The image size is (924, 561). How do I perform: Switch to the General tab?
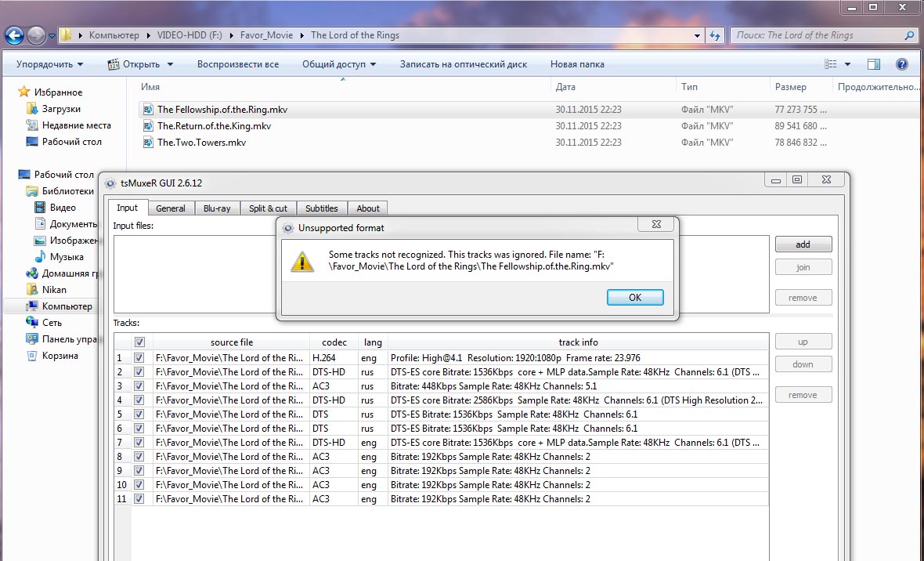[170, 208]
